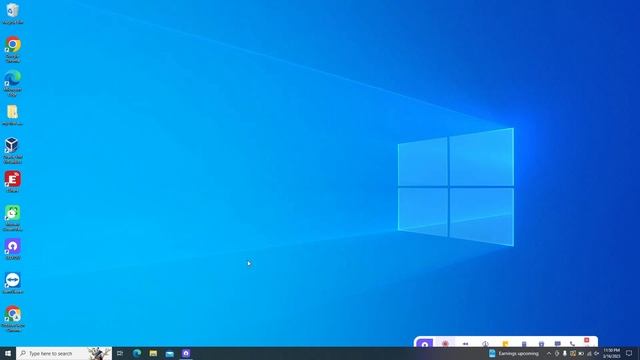Open File Explorer from the taskbar

click(x=153, y=353)
